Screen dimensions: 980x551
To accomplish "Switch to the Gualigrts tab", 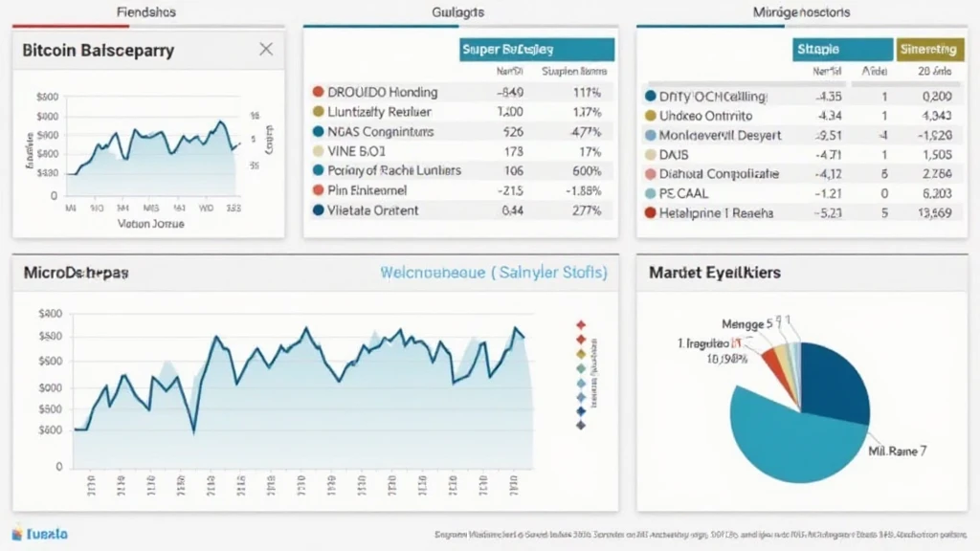I will tap(458, 13).
